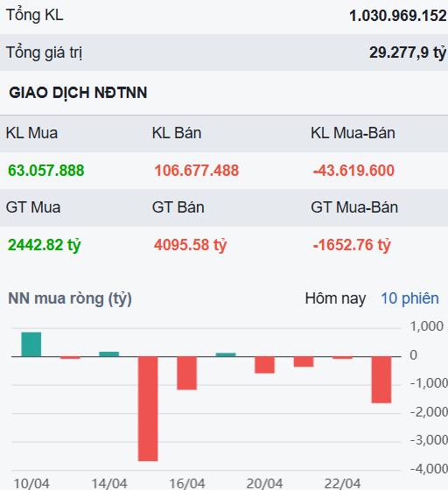Click the GT Mua-Bán header
Viewport: 448px width, 490px height.
(354, 207)
